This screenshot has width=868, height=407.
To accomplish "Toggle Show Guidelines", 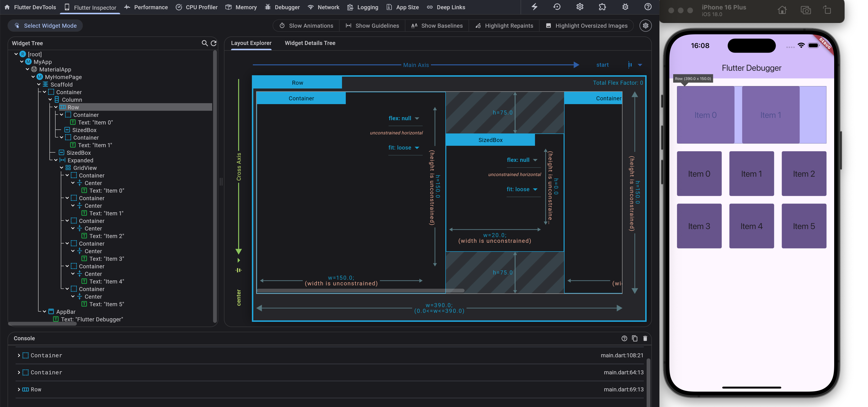I will click(x=372, y=26).
